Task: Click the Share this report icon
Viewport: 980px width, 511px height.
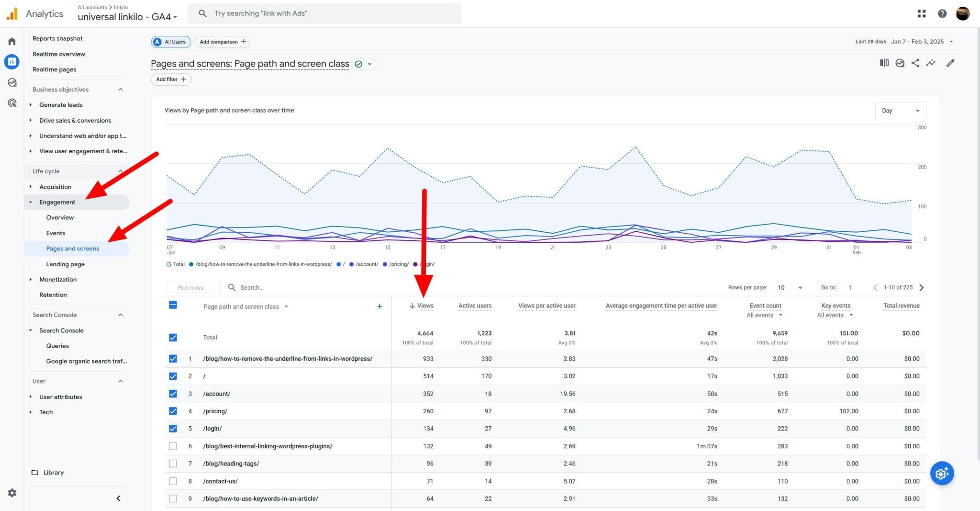Action: [x=915, y=63]
